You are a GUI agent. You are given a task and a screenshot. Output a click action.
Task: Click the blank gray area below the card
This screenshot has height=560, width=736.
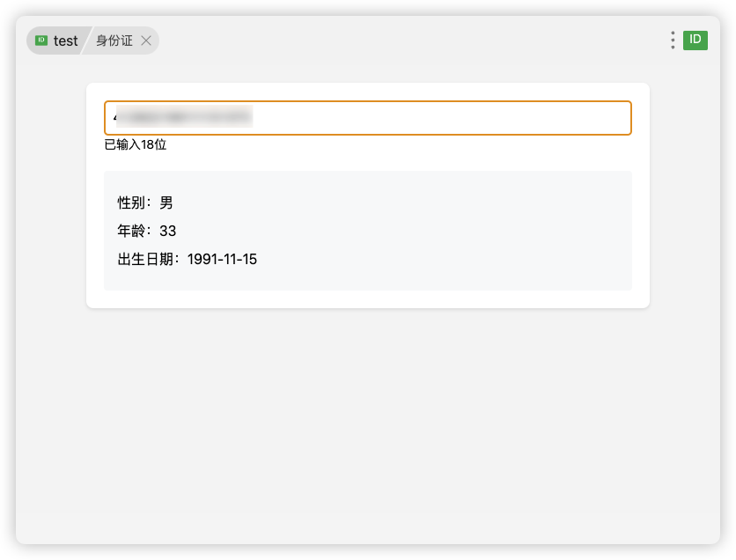click(367, 423)
